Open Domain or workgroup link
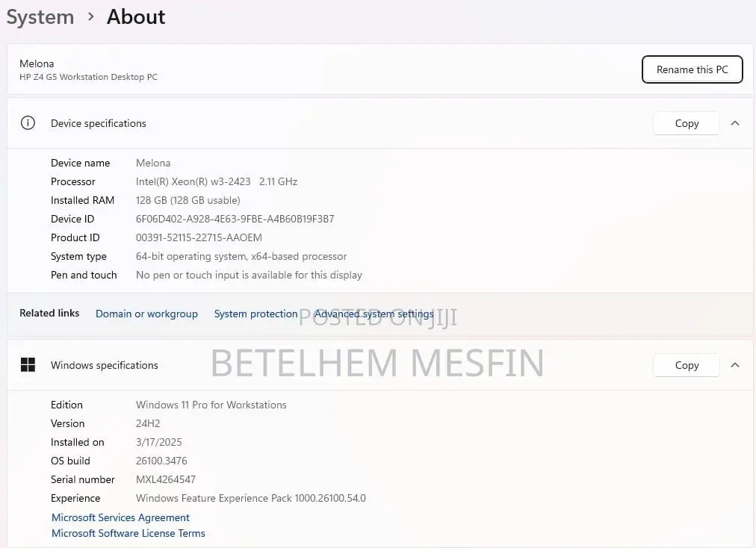The height and width of the screenshot is (548, 756). [x=146, y=314]
